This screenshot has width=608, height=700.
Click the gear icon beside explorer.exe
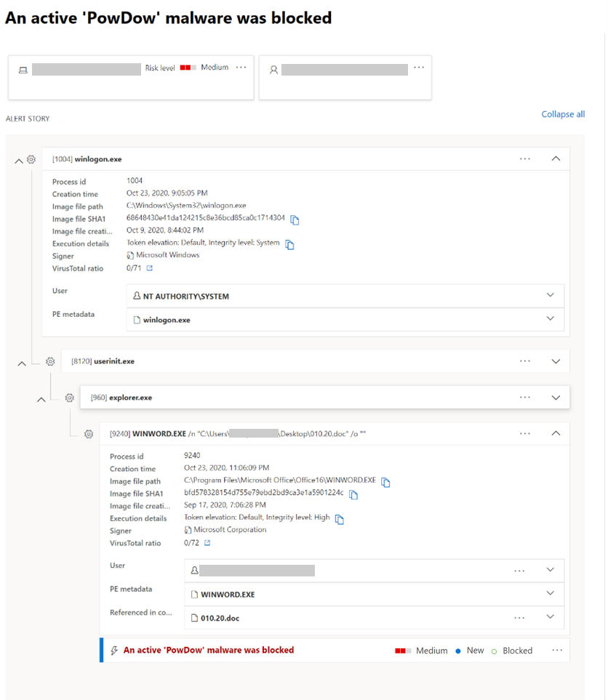(x=69, y=397)
